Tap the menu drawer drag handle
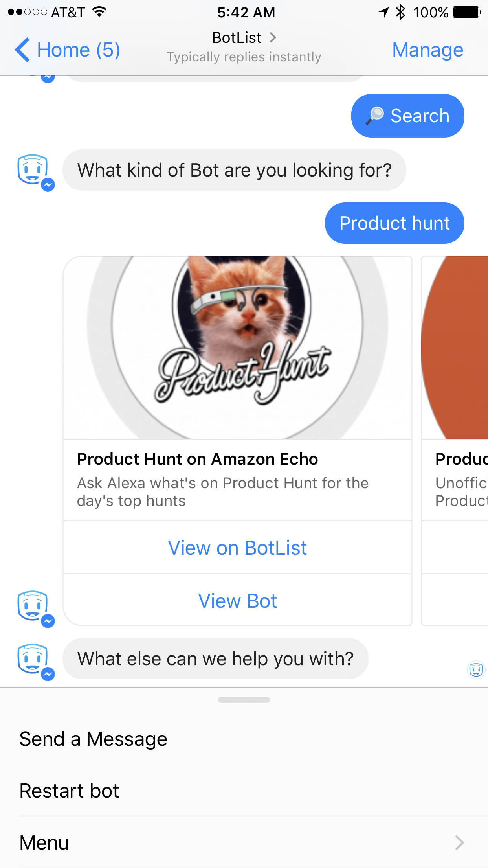This screenshot has height=868, width=488. (244, 700)
